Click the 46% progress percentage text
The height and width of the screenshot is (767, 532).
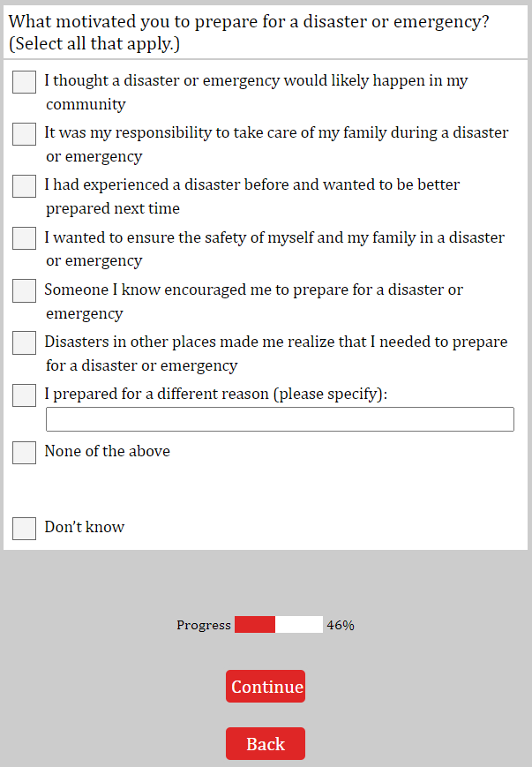point(341,625)
